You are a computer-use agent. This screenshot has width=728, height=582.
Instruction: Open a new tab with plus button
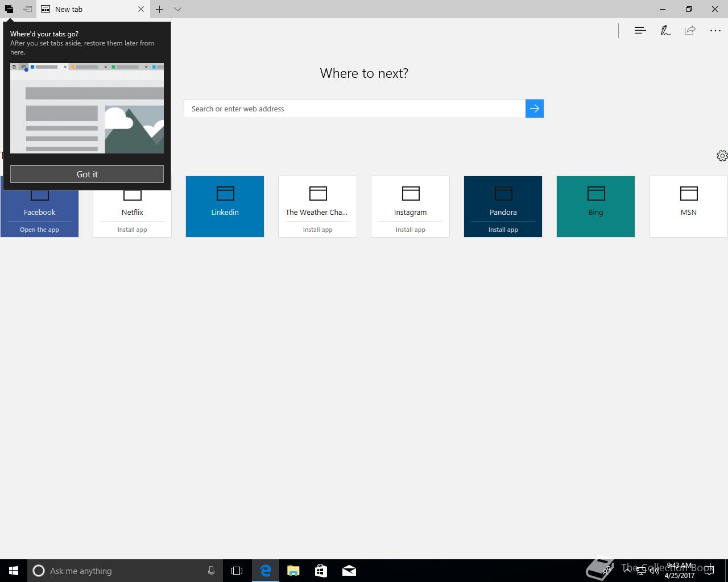pyautogui.click(x=160, y=9)
